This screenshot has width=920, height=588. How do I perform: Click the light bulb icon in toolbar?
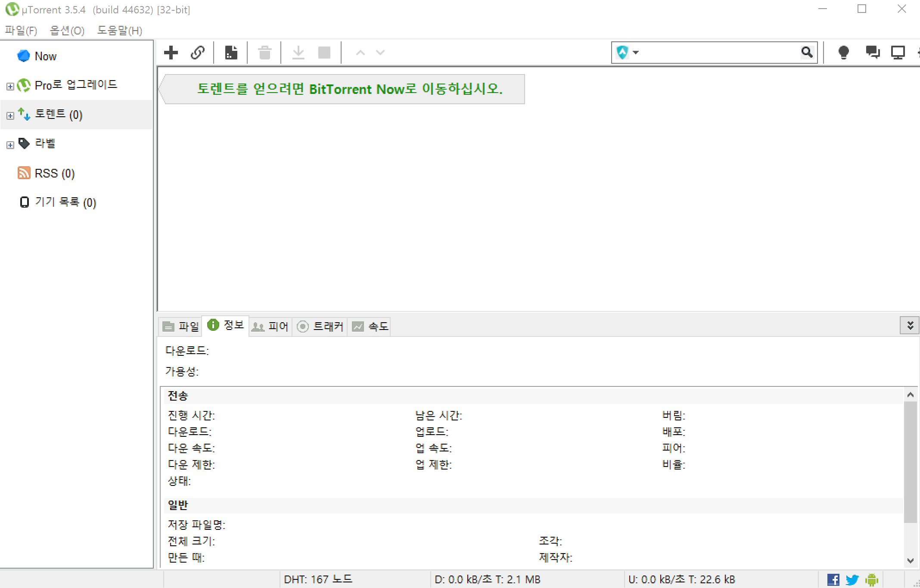[x=843, y=53]
